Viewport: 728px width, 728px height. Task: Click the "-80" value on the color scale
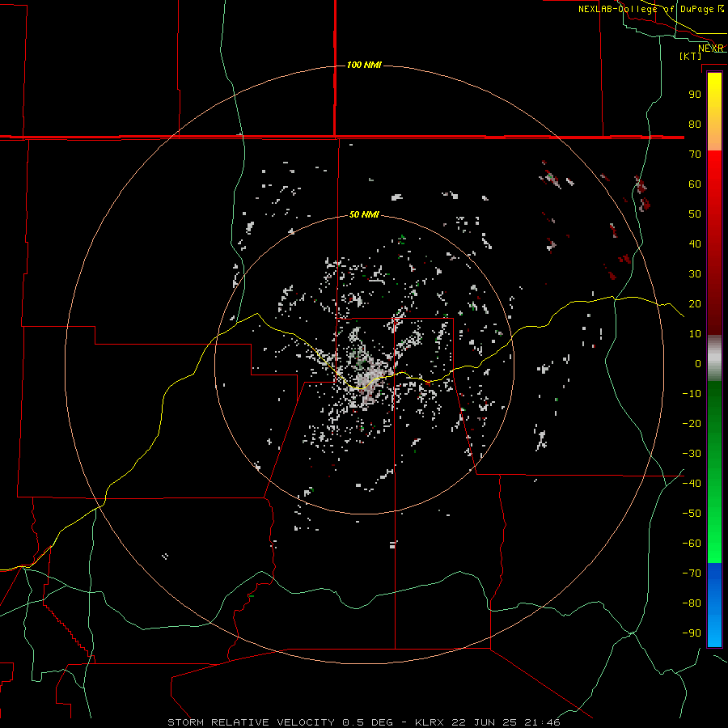(x=692, y=603)
